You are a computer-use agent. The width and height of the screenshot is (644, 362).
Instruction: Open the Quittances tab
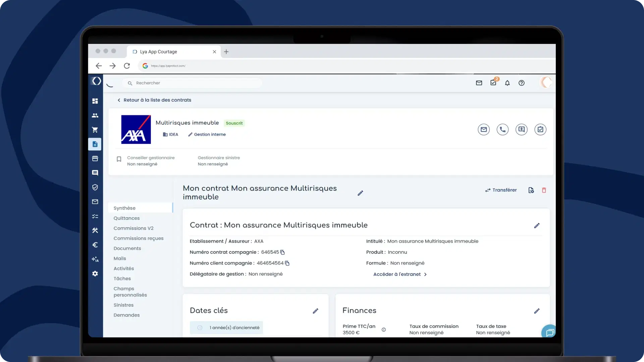126,218
